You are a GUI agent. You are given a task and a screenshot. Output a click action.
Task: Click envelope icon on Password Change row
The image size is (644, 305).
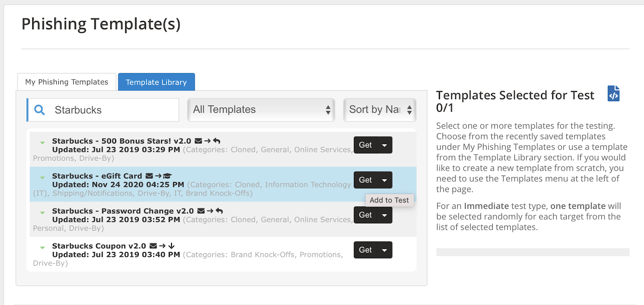coord(201,211)
